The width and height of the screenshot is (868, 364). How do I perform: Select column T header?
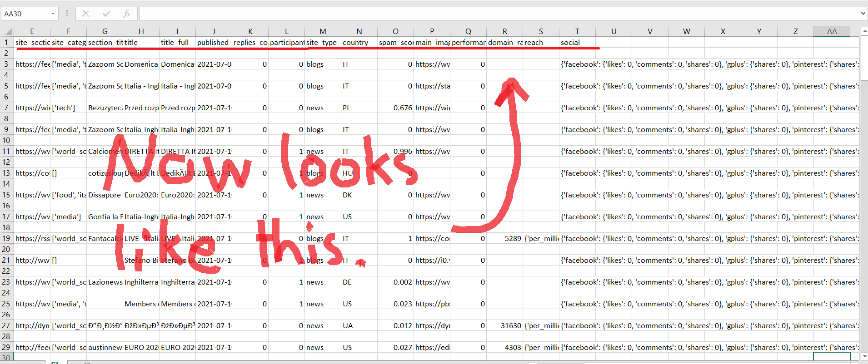tap(577, 31)
